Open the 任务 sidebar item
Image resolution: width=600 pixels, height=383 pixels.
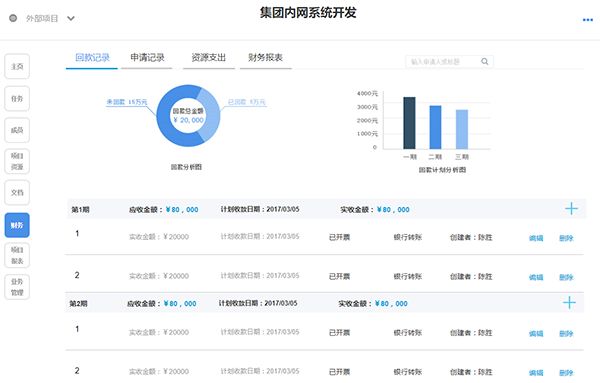[x=17, y=99]
